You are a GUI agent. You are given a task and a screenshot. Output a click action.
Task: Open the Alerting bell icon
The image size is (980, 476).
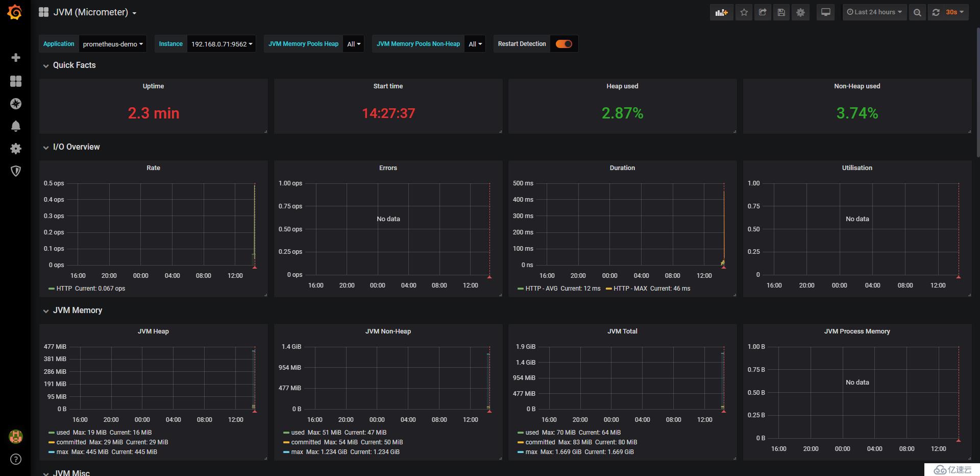point(16,126)
